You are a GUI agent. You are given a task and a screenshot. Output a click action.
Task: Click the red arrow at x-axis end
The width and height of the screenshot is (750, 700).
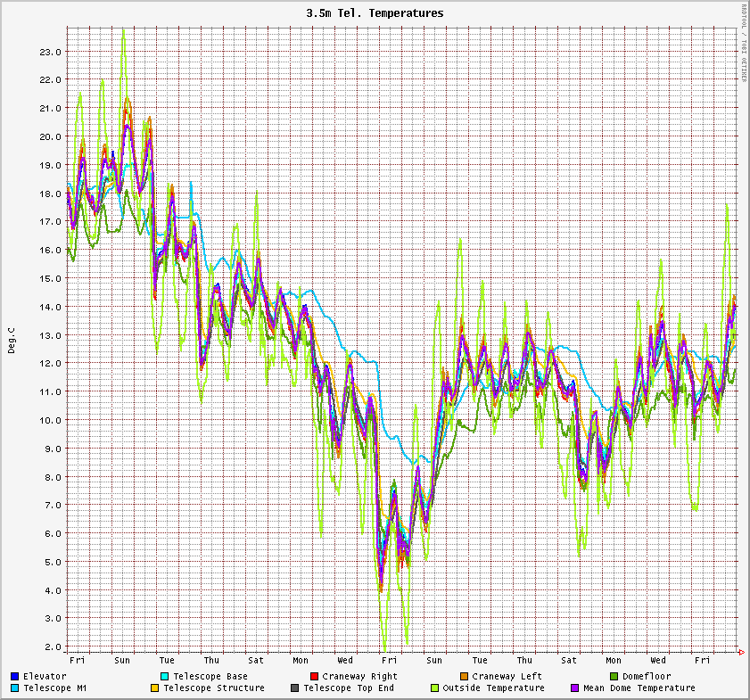pyautogui.click(x=741, y=653)
